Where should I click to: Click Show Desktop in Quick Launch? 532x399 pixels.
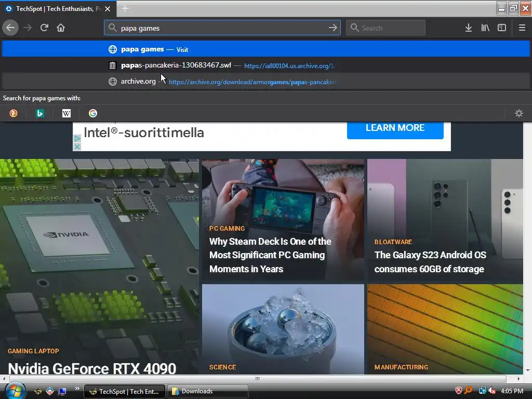click(x=62, y=392)
